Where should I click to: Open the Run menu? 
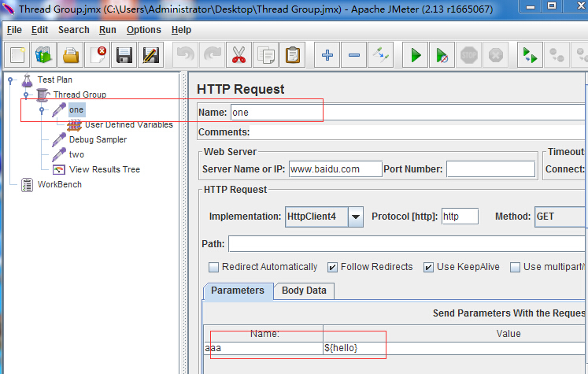pos(108,30)
